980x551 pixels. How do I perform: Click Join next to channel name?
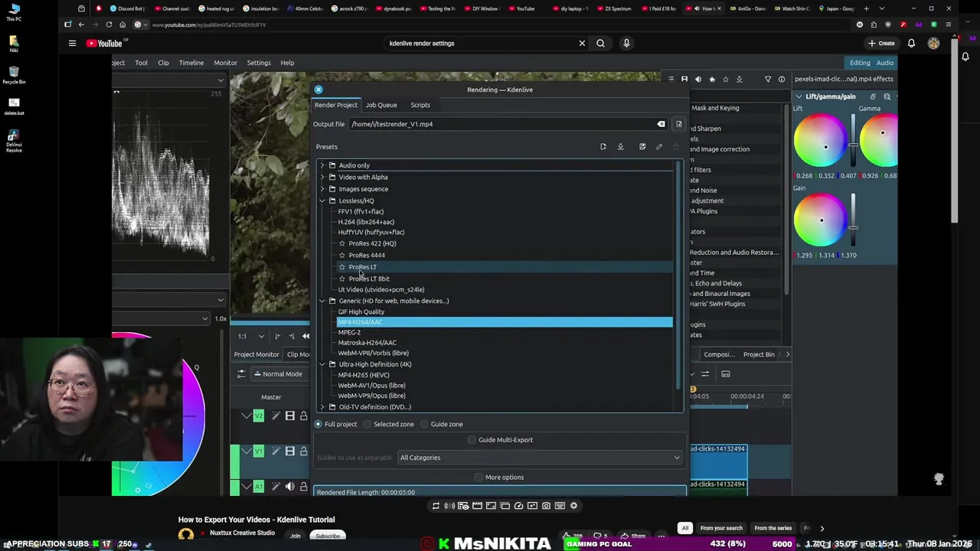point(295,536)
